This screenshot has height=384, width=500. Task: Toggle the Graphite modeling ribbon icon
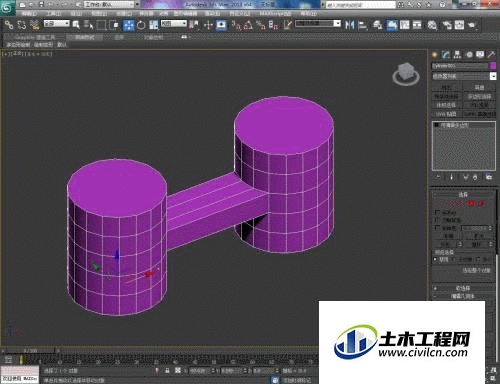pyautogui.click(x=392, y=25)
